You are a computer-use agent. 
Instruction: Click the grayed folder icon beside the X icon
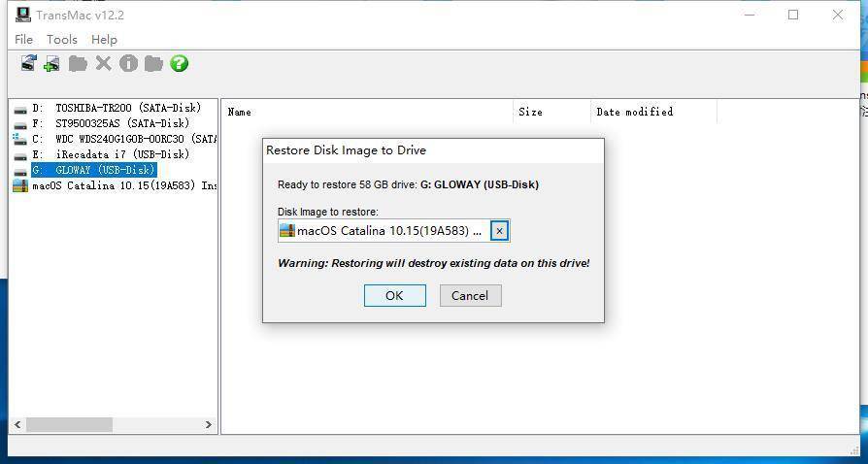(78, 64)
